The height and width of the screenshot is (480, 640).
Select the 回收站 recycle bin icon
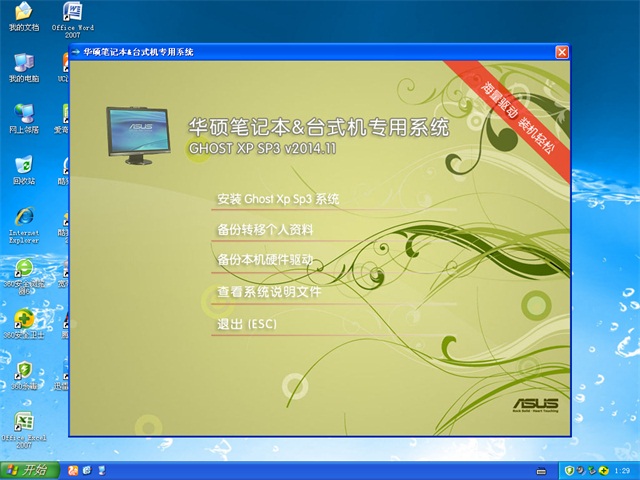pyautogui.click(x=24, y=170)
